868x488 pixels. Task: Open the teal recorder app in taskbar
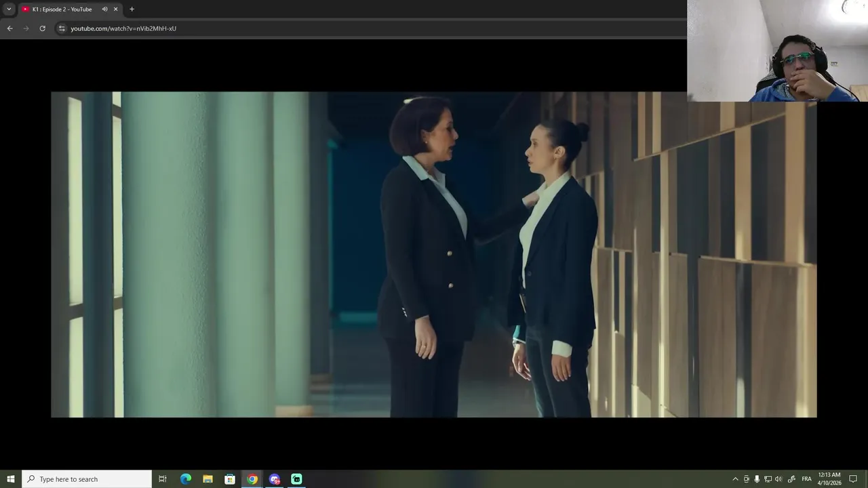coord(296,479)
